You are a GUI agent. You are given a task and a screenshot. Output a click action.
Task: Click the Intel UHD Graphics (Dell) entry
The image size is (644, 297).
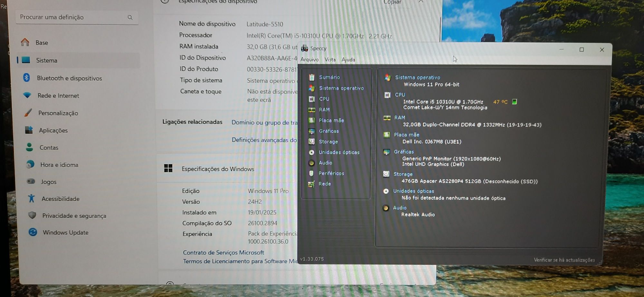point(433,164)
